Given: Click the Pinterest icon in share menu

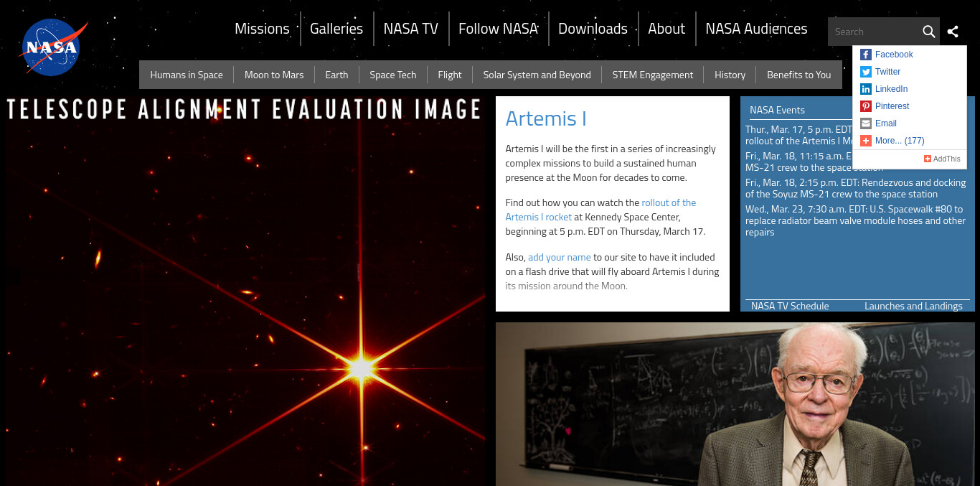Looking at the screenshot, I should pos(866,106).
